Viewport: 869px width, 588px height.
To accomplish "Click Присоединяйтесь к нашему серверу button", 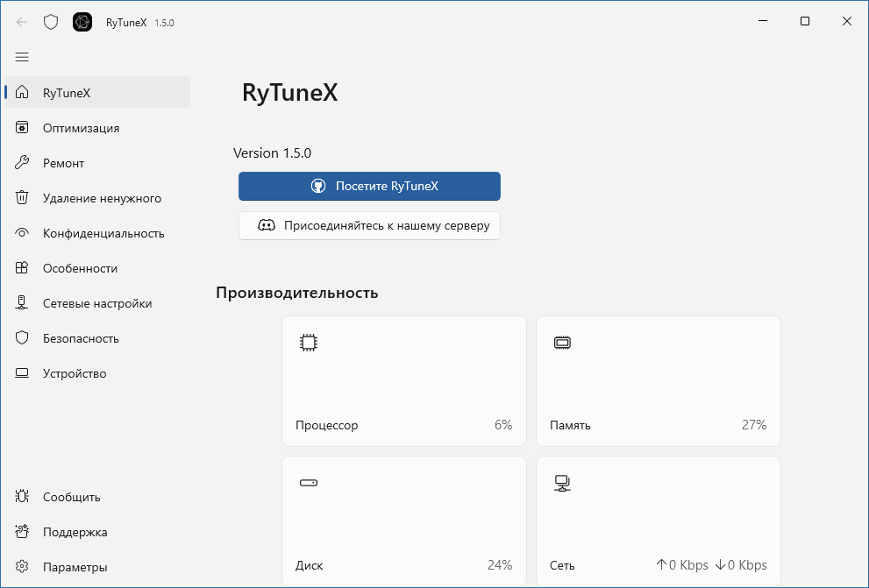I will click(369, 225).
